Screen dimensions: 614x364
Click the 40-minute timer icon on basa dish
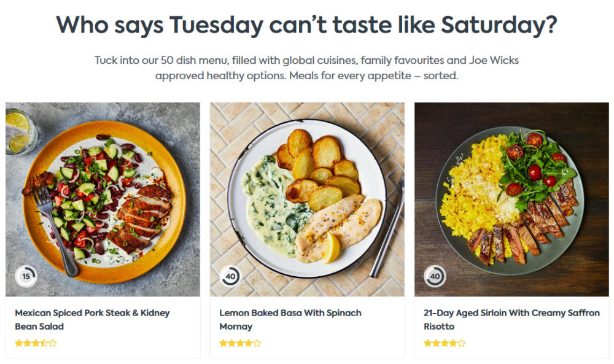230,276
